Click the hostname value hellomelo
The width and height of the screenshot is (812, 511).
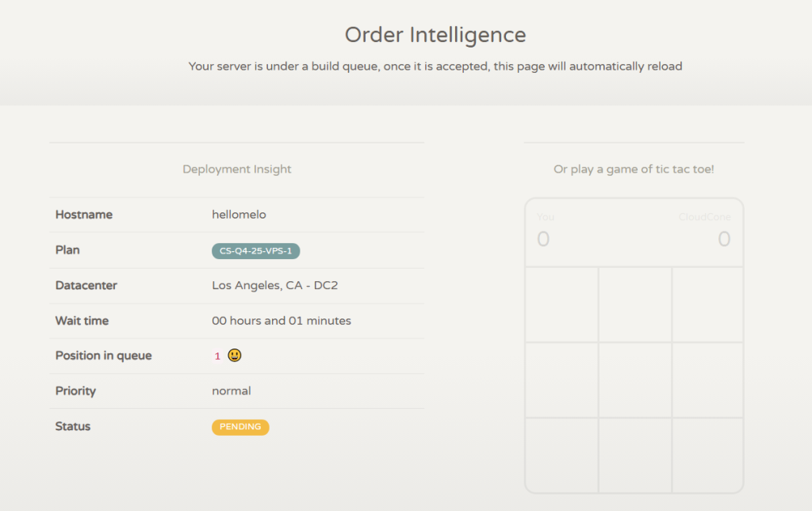pyautogui.click(x=239, y=215)
